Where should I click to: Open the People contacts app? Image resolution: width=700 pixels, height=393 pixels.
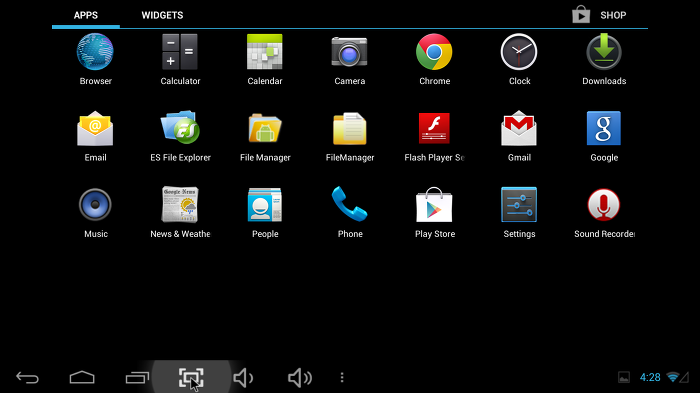click(265, 205)
